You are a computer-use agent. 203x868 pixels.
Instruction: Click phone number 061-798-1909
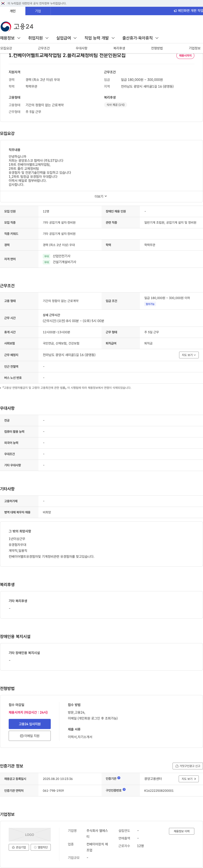(53, 790)
